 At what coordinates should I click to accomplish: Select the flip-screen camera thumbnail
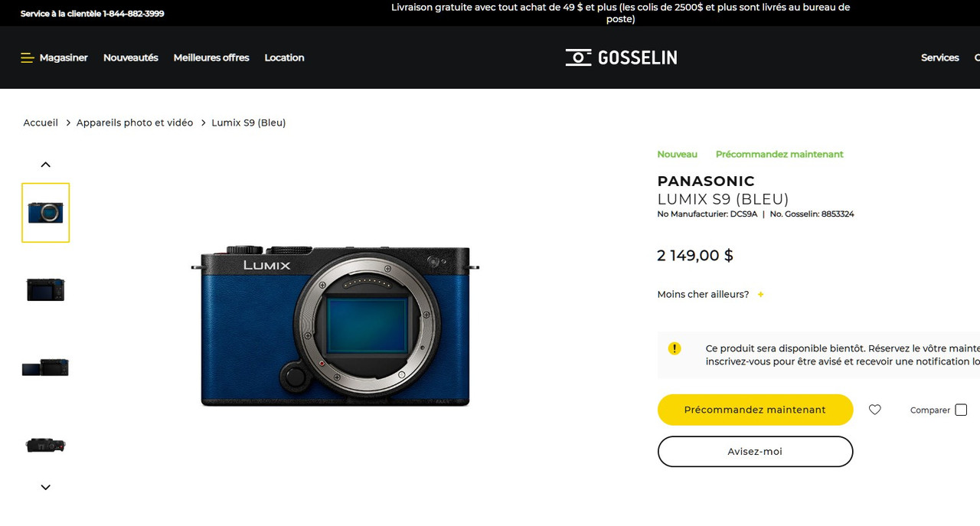(46, 367)
